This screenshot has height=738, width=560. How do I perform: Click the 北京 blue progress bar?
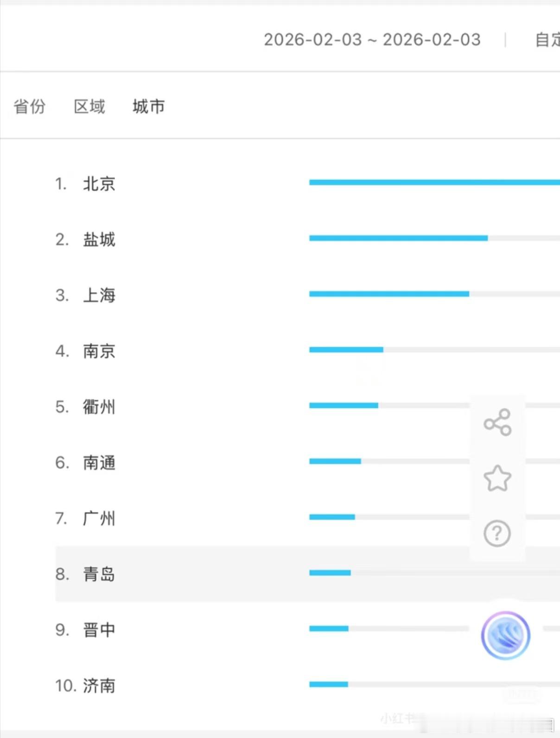(434, 182)
